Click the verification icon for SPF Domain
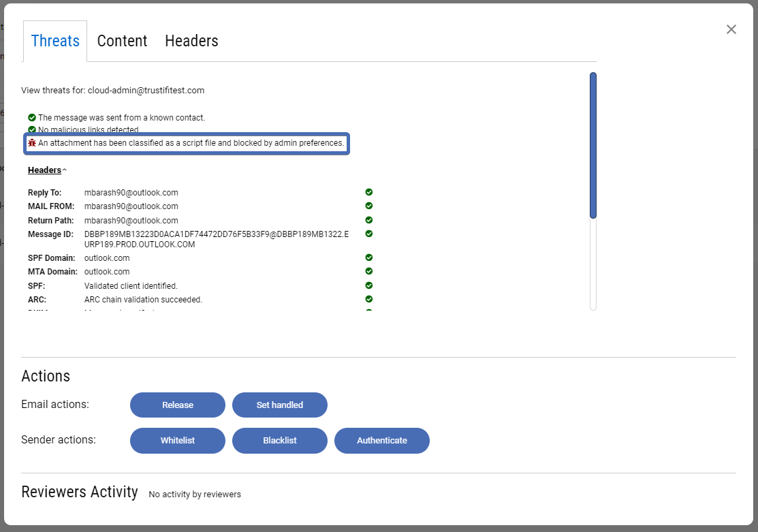The width and height of the screenshot is (758, 532). click(x=368, y=257)
